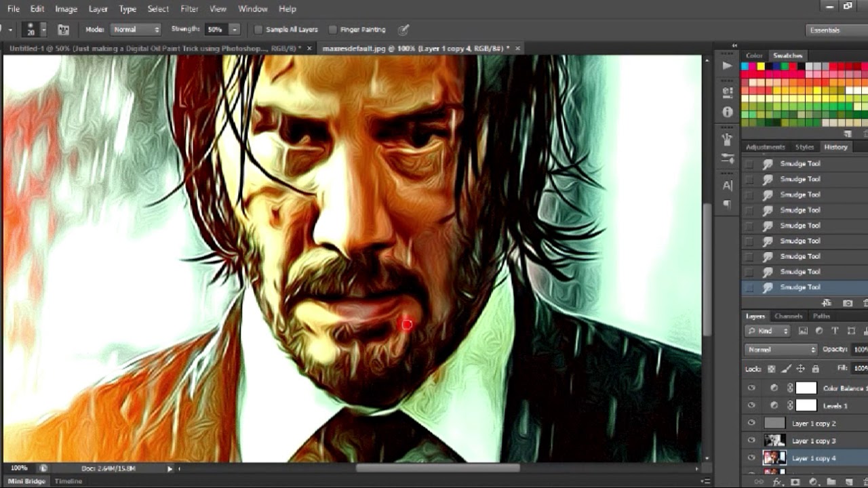Switch to the Color tab

click(754, 56)
